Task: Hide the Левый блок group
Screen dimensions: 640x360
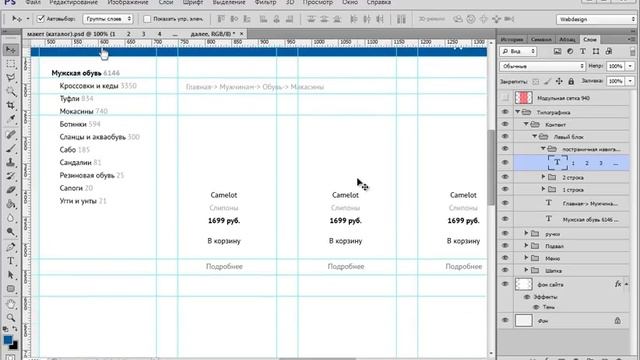Action: pos(505,136)
